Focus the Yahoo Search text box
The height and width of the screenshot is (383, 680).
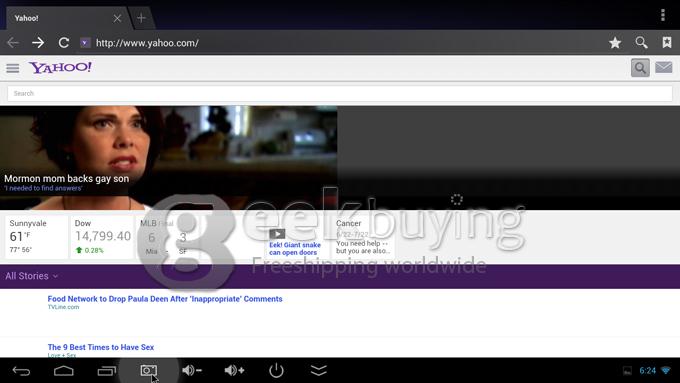340,93
